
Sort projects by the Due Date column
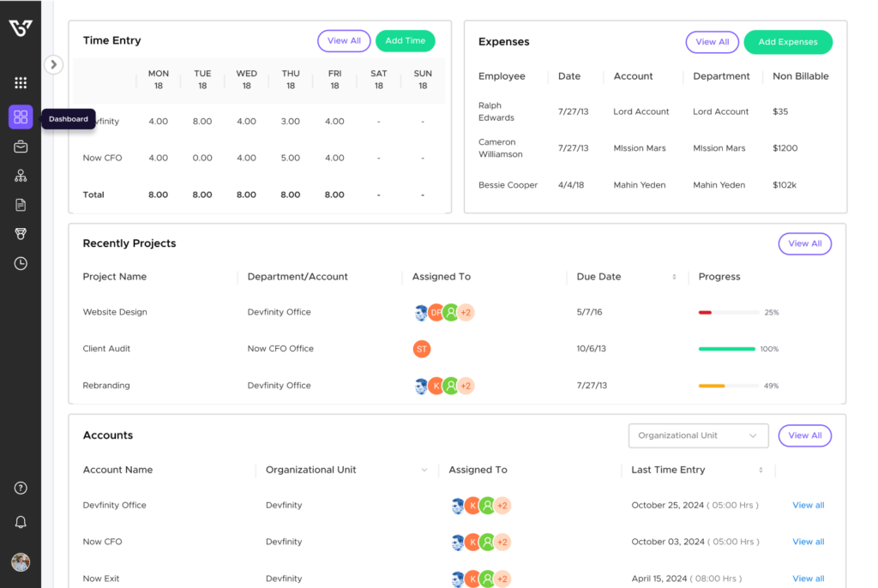674,277
